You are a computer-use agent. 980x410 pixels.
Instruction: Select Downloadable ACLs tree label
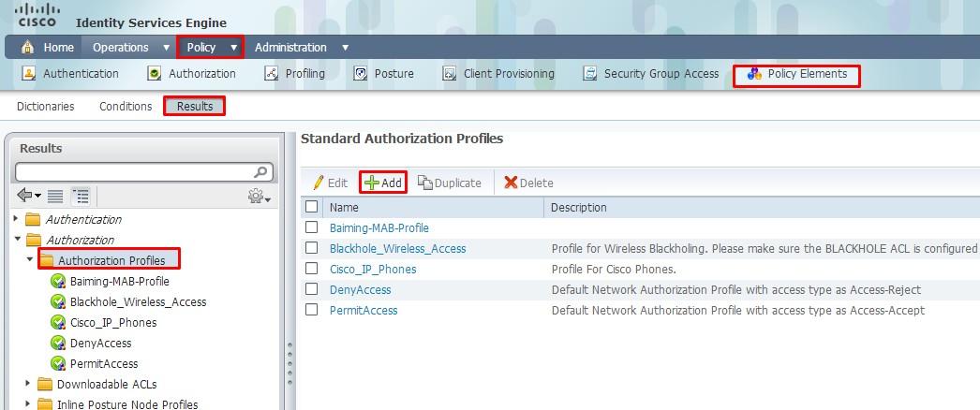point(107,384)
